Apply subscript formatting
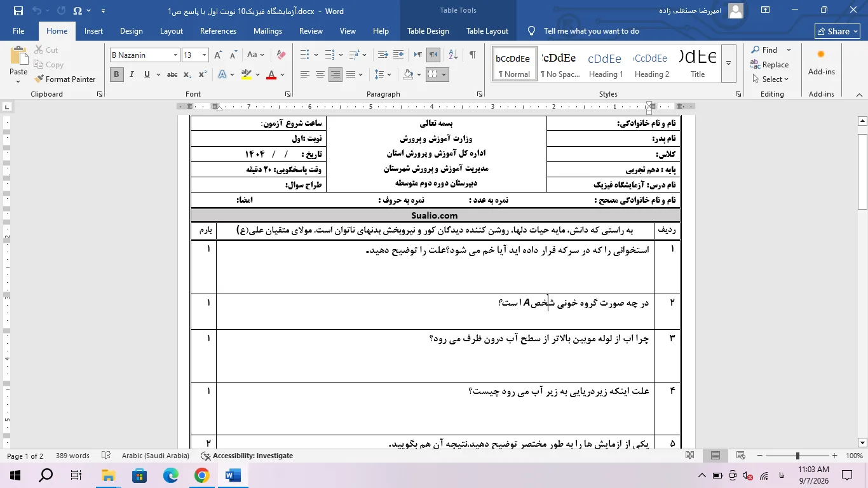This screenshot has width=868, height=488. [187, 75]
